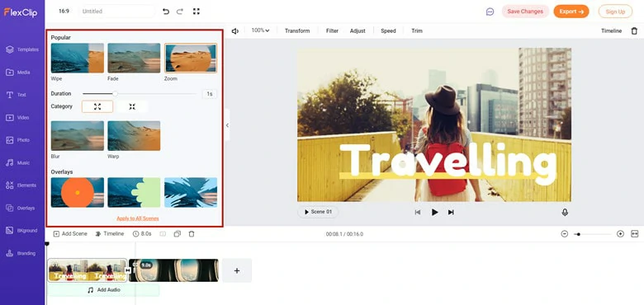Switch to Timeline mode in storyboard toolbar
This screenshot has height=305, width=644.
point(110,234)
